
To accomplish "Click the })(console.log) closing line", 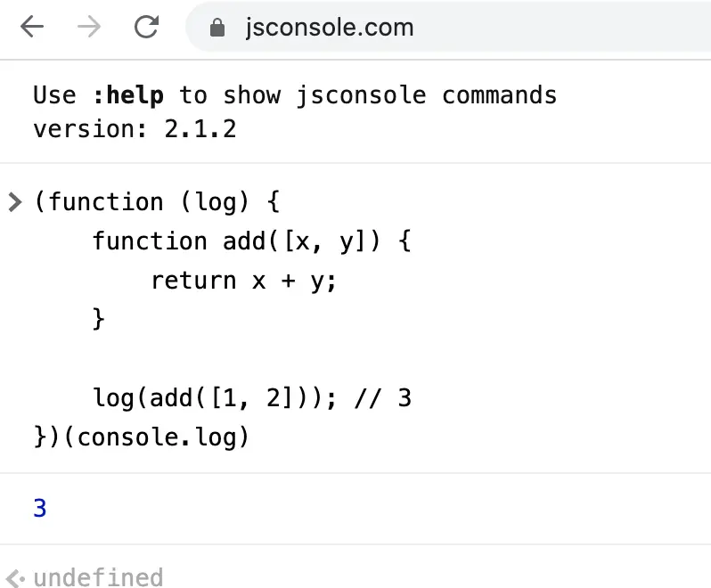I will [x=142, y=437].
